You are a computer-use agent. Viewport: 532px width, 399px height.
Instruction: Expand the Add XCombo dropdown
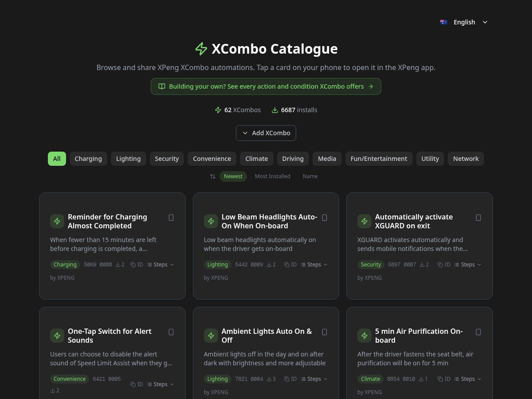click(x=266, y=133)
